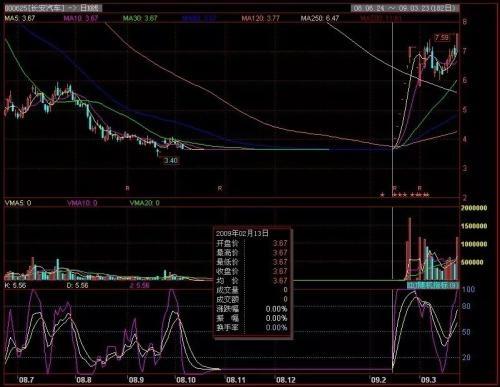Image resolution: width=500 pixels, height=387 pixels.
Task: Click the 08.11 date axis label
Action: 236,380
